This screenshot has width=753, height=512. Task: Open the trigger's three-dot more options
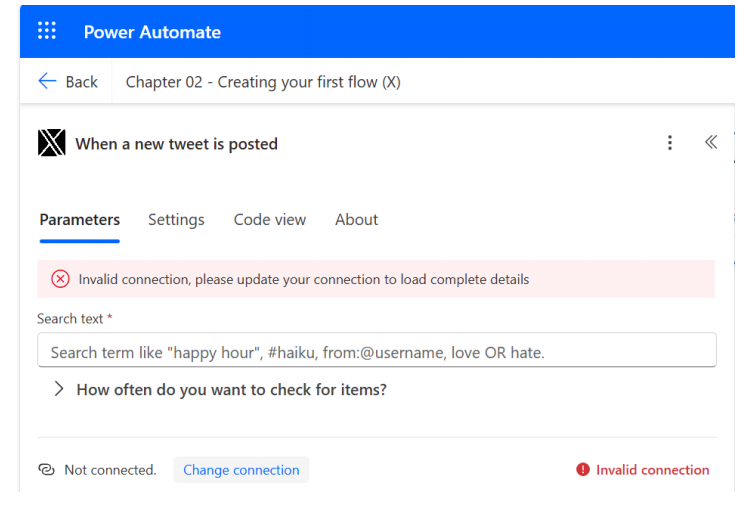tap(669, 143)
